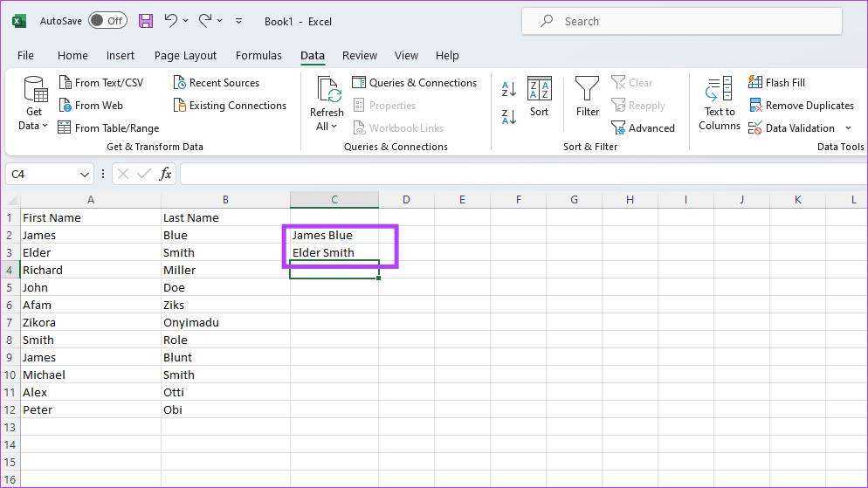Open the Review tab
Screen dimensions: 868x488
coord(359,55)
